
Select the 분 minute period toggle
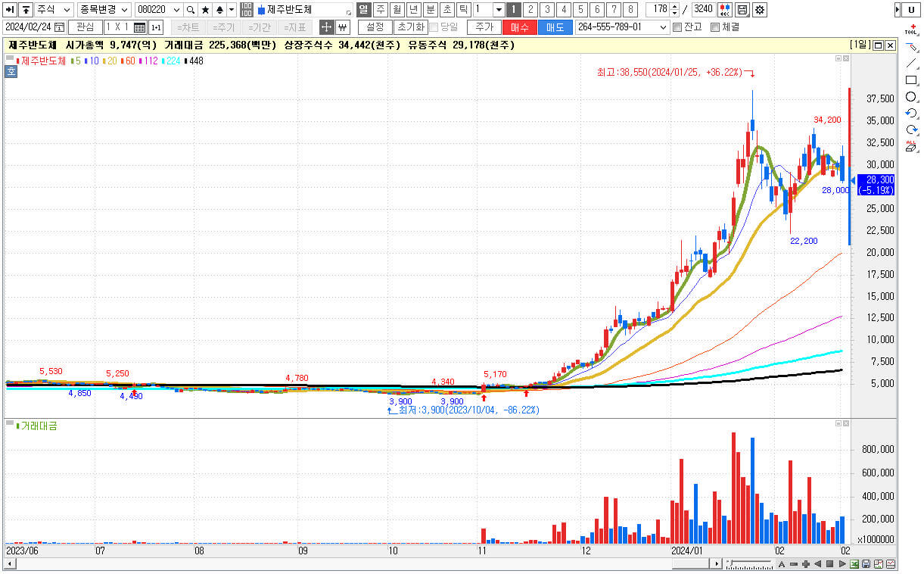[x=430, y=10]
